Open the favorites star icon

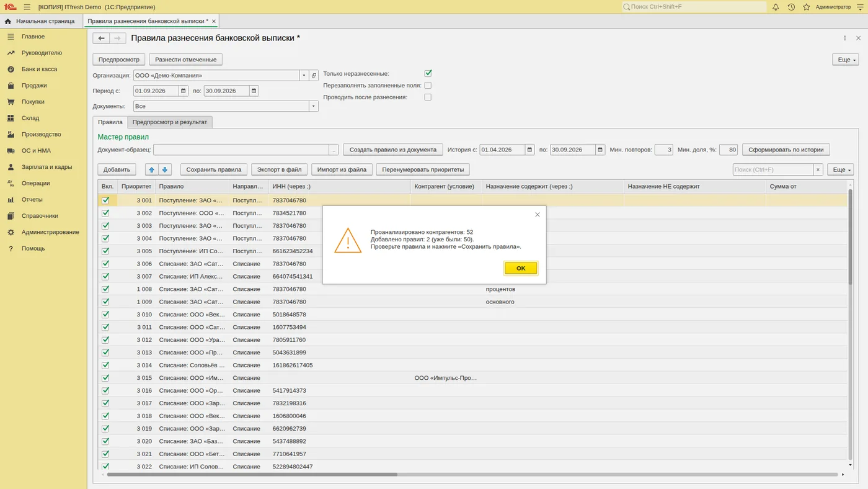pos(807,7)
